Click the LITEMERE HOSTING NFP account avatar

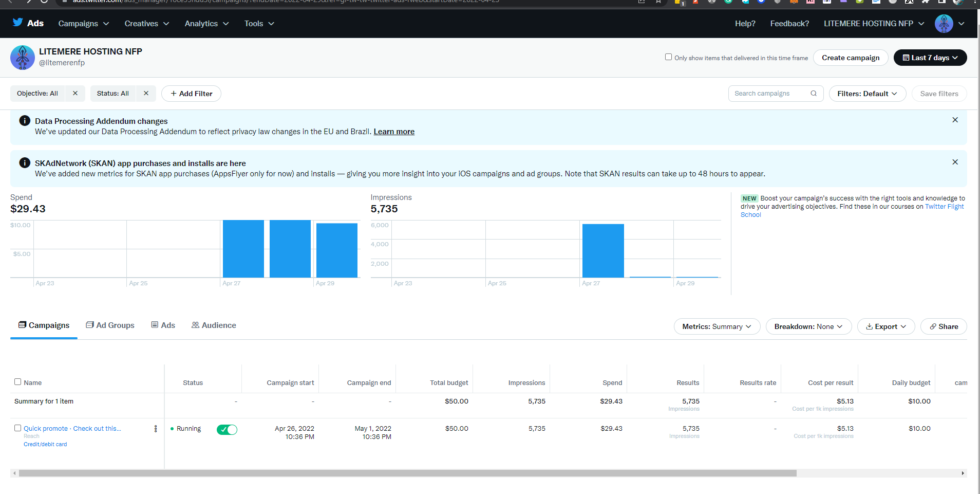(x=23, y=58)
